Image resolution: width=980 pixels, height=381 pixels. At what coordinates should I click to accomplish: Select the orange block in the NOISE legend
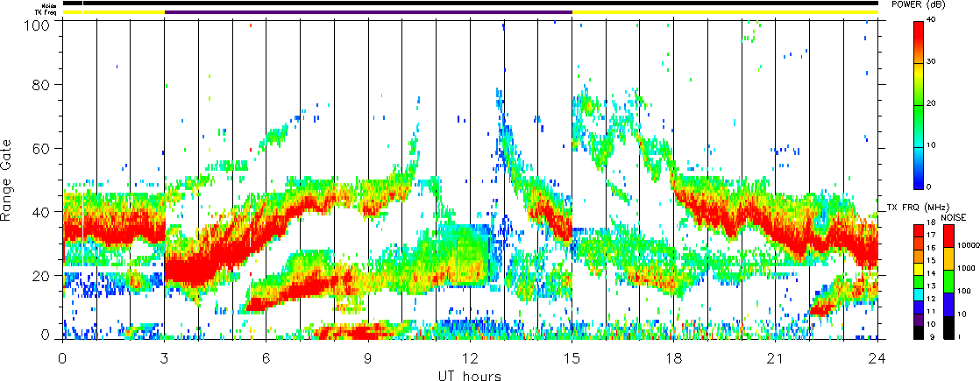pos(948,258)
